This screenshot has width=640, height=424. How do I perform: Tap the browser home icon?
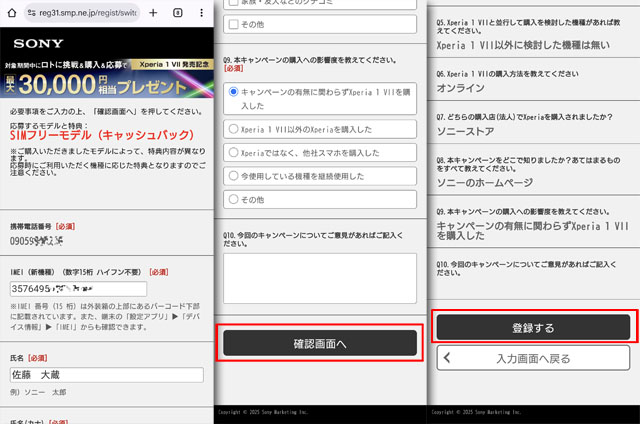(x=12, y=13)
